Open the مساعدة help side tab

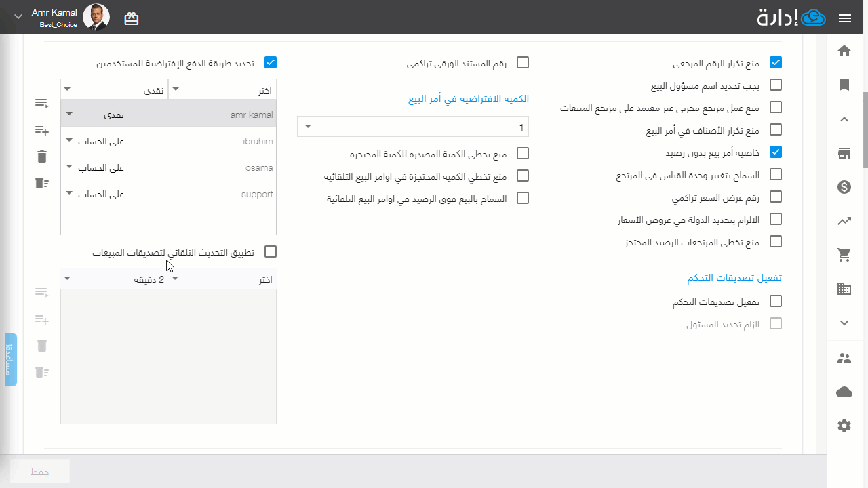point(11,360)
